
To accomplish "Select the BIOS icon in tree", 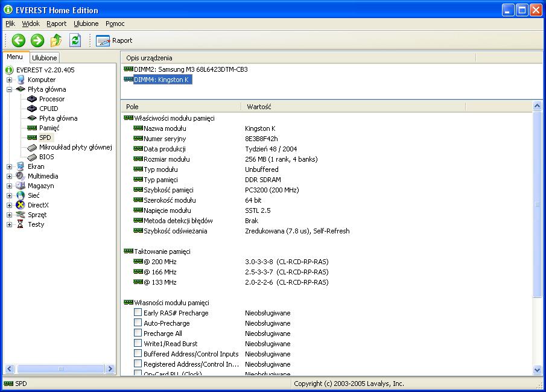I will coord(32,157).
